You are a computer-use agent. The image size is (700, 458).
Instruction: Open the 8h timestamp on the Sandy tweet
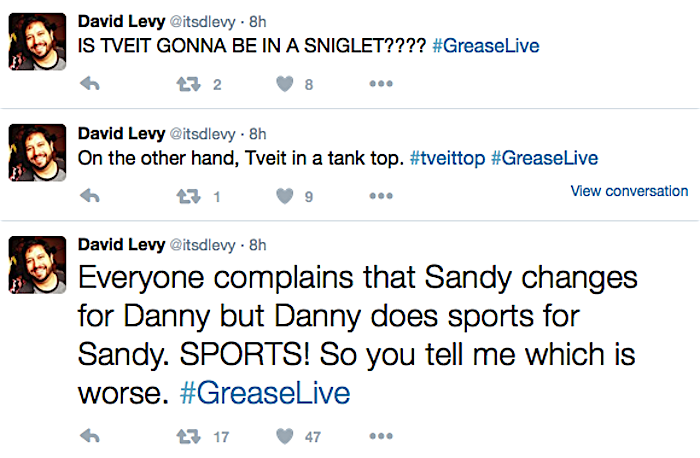coord(257,245)
